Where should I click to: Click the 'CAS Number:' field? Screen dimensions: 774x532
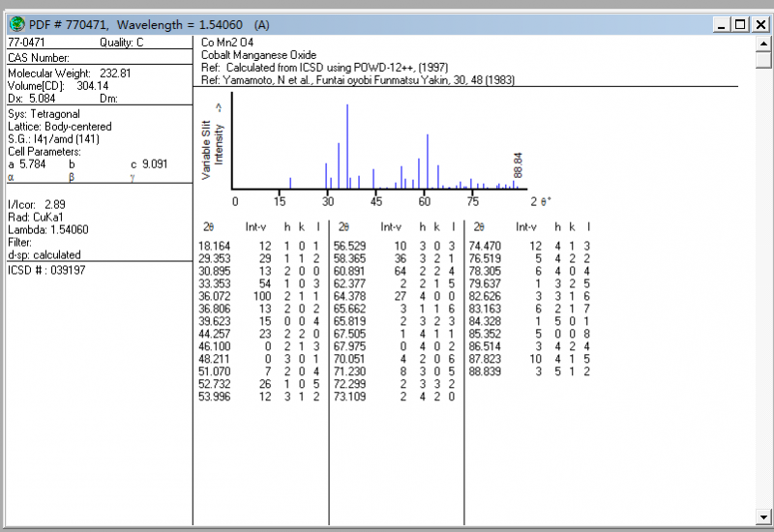point(39,58)
